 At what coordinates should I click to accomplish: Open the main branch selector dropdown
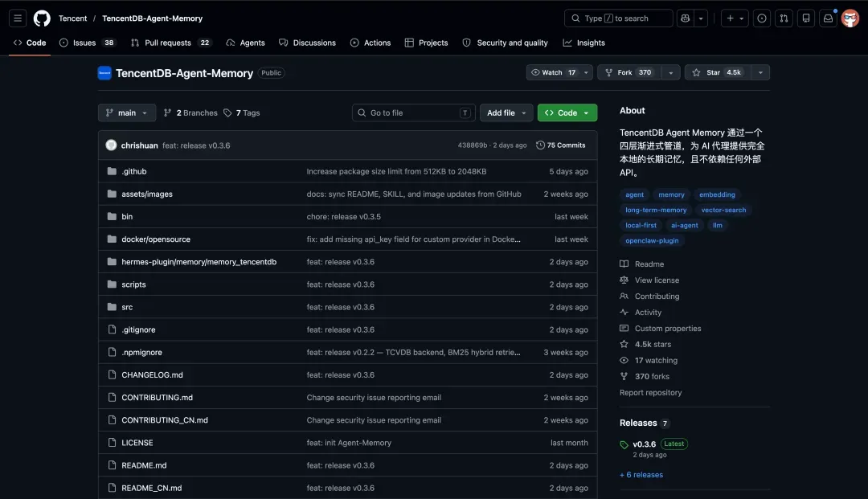coord(127,112)
